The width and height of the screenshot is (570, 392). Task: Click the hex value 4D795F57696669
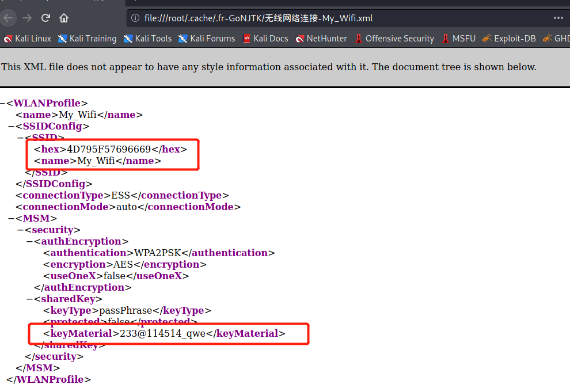click(x=109, y=149)
